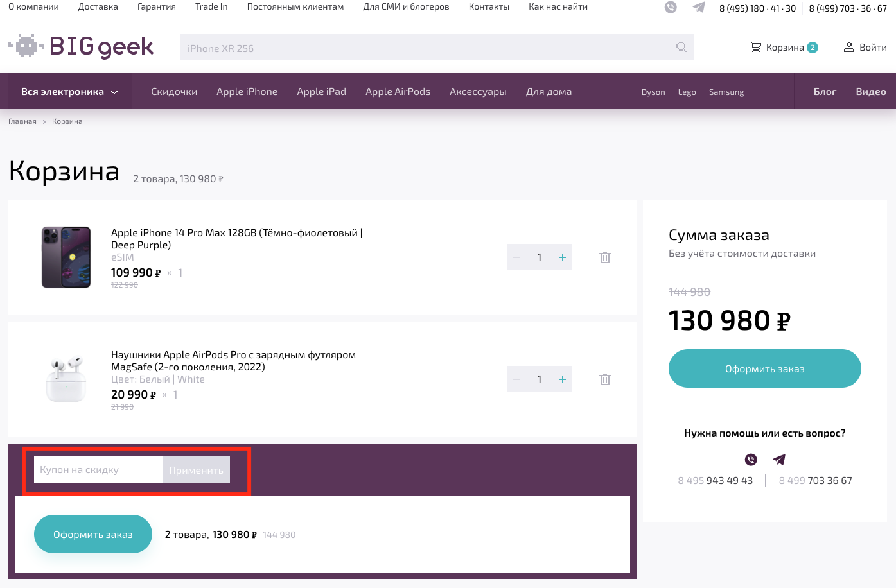Click Оформить заказ button in order summary
The height and width of the screenshot is (588, 896).
pos(765,368)
